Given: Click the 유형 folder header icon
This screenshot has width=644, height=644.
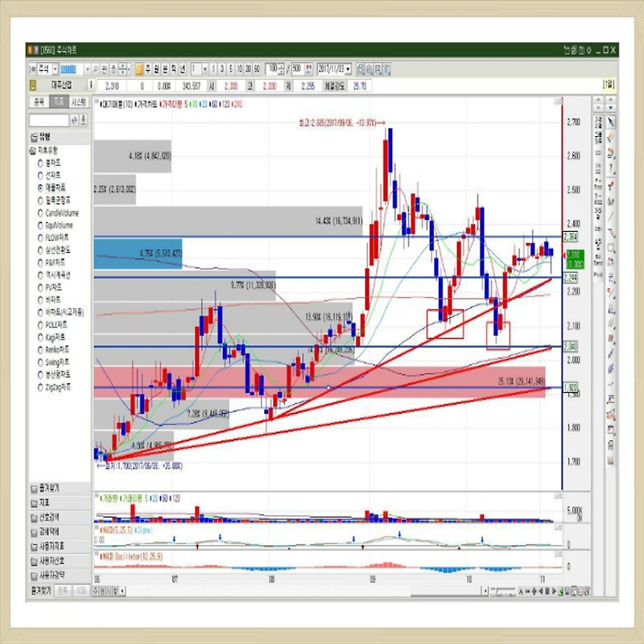Looking at the screenshot, I should point(34,137).
